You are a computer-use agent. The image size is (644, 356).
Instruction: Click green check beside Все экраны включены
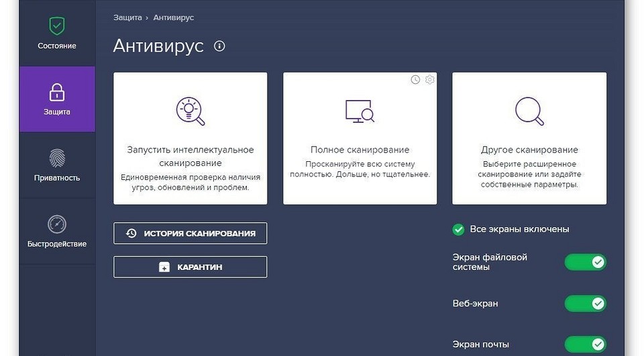(458, 230)
